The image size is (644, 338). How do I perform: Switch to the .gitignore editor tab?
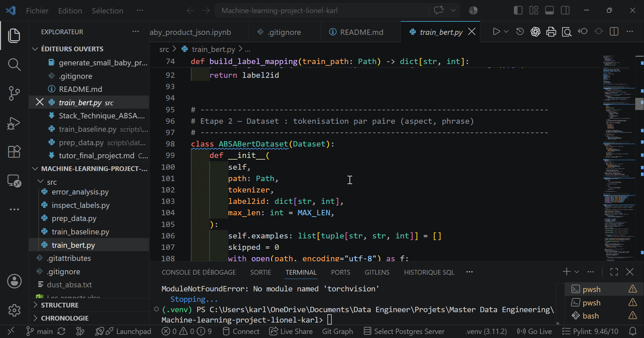[284, 32]
